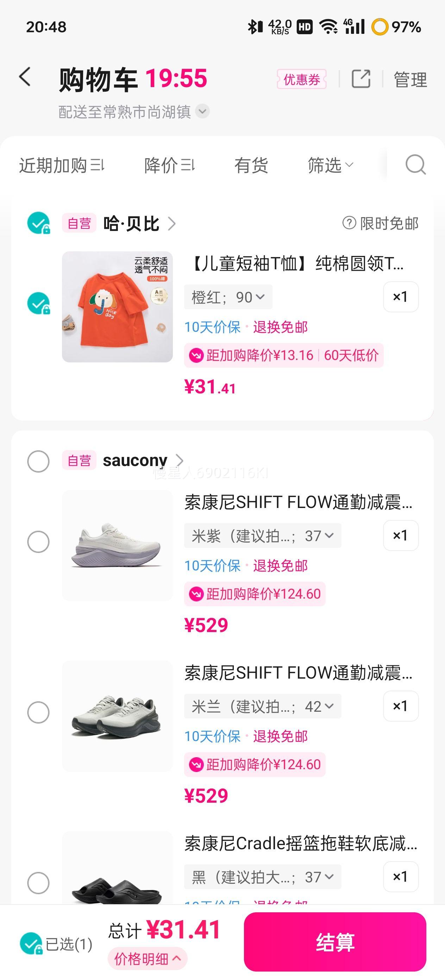Tap the 限时免邮 question mark icon
Image resolution: width=445 pixels, height=980 pixels.
349,223
